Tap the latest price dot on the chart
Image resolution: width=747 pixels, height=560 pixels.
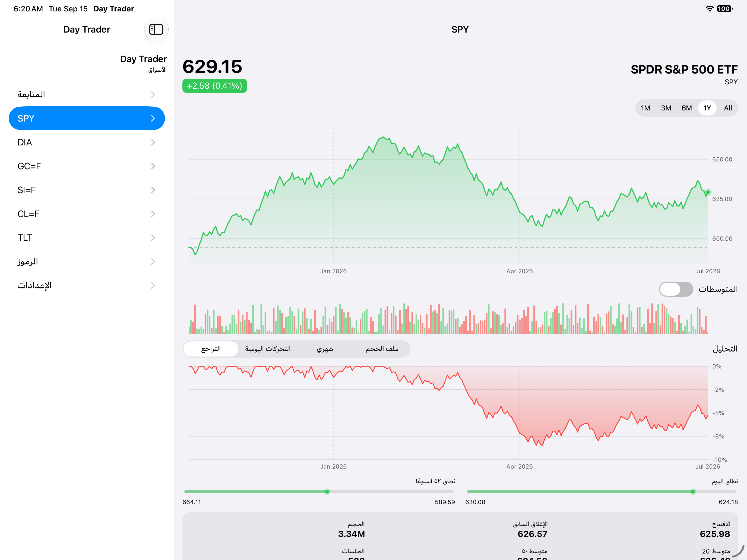coord(708,192)
